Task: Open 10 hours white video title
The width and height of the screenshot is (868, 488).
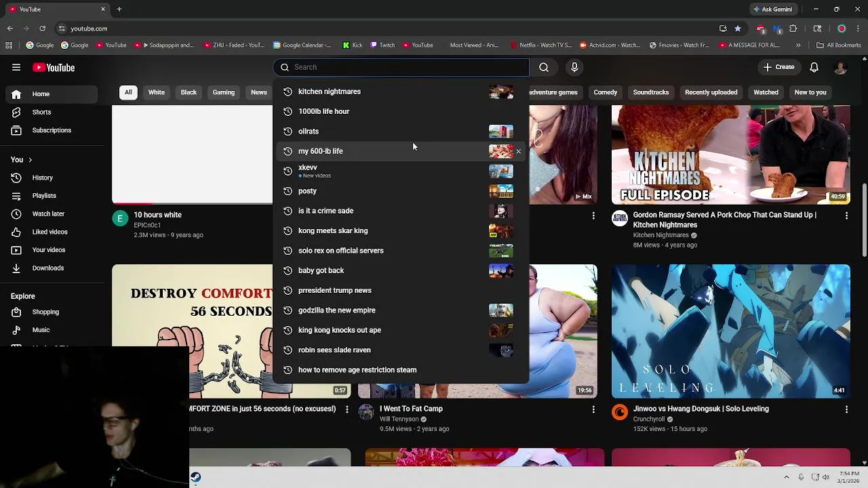Action: tap(157, 215)
